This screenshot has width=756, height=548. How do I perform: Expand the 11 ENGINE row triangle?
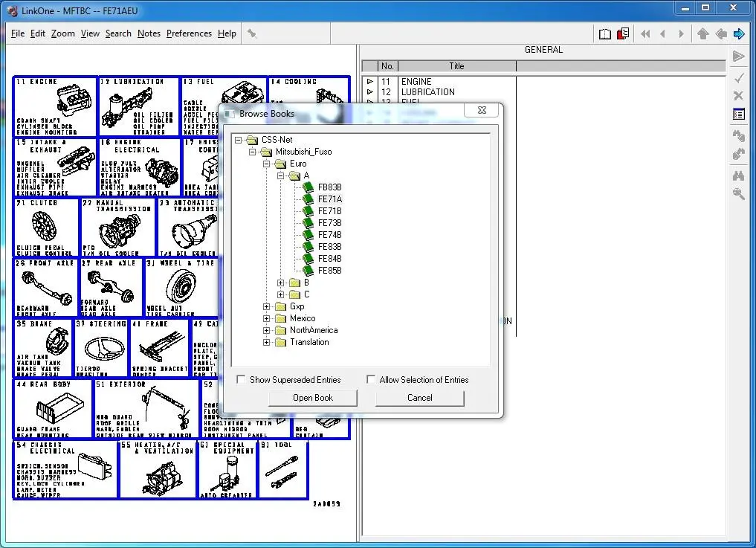pos(369,82)
